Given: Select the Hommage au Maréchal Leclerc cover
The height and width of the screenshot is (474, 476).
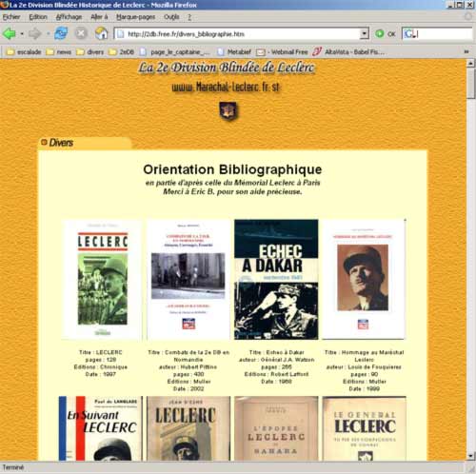Looking at the screenshot, I should (x=364, y=279).
